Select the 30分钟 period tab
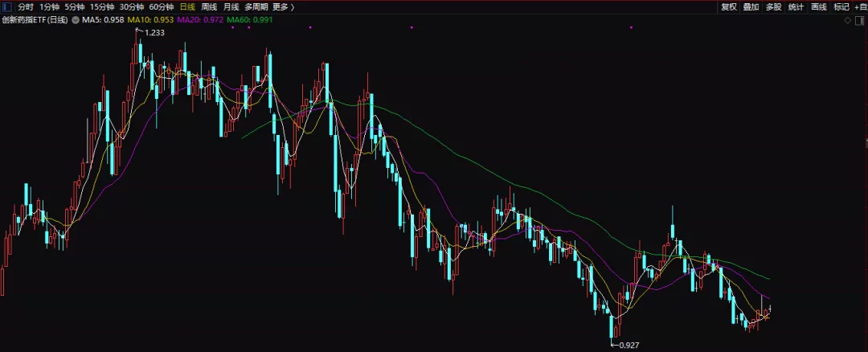Viewport: 868px width, 352px height. [132, 7]
